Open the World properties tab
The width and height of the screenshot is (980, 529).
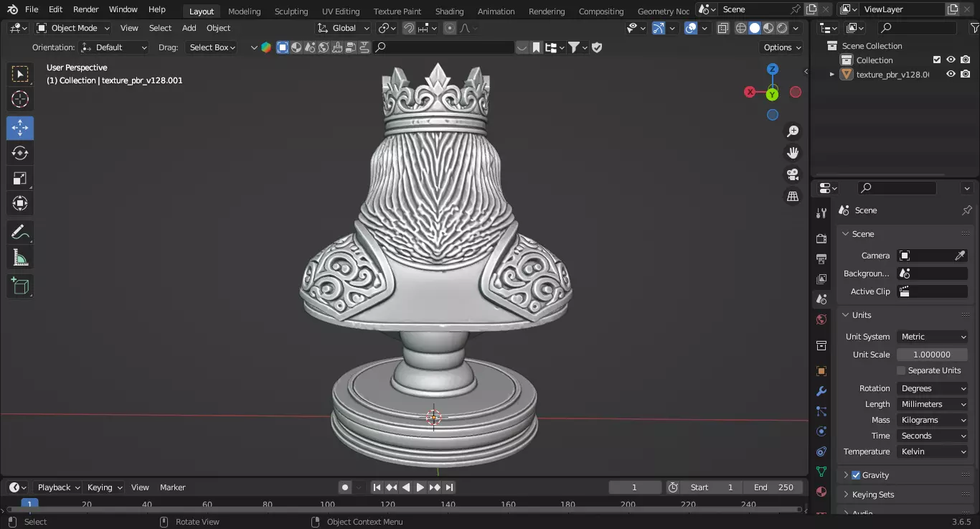click(x=821, y=319)
